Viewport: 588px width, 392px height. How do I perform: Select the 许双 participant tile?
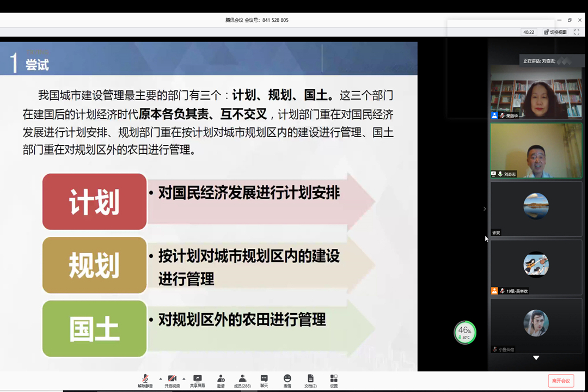[536, 209]
